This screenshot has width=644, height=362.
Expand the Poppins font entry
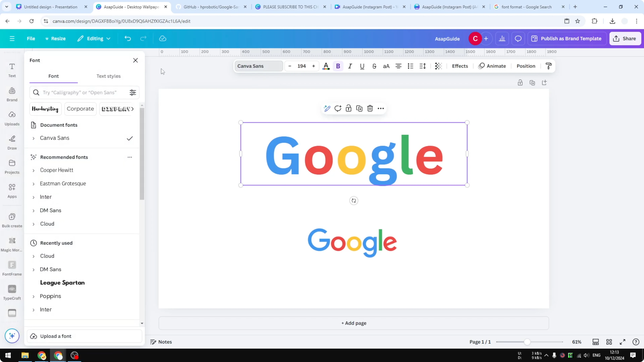click(34, 296)
